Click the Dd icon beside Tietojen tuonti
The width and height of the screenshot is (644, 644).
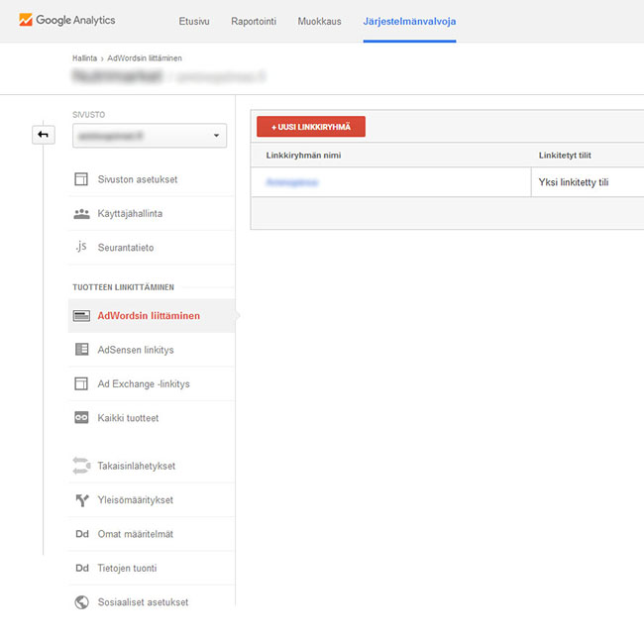(82, 568)
